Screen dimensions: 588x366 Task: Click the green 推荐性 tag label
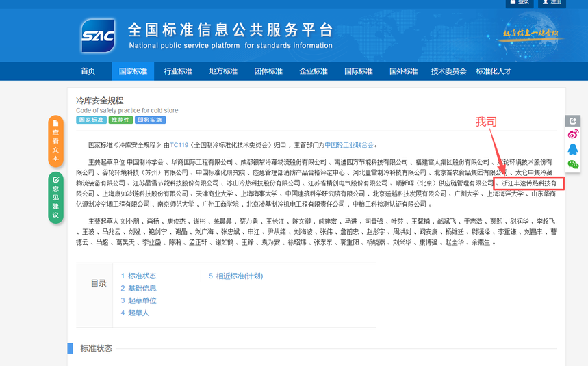click(120, 120)
